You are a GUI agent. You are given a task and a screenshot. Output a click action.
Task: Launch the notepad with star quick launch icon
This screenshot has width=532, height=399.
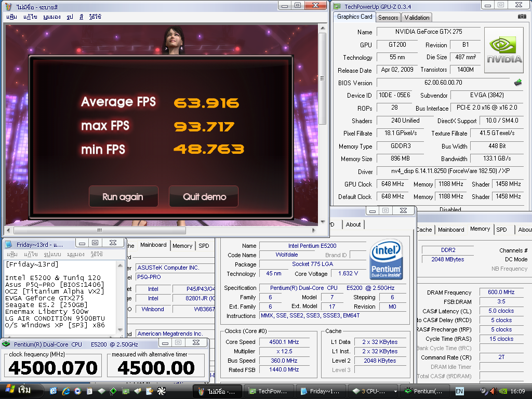(149, 391)
